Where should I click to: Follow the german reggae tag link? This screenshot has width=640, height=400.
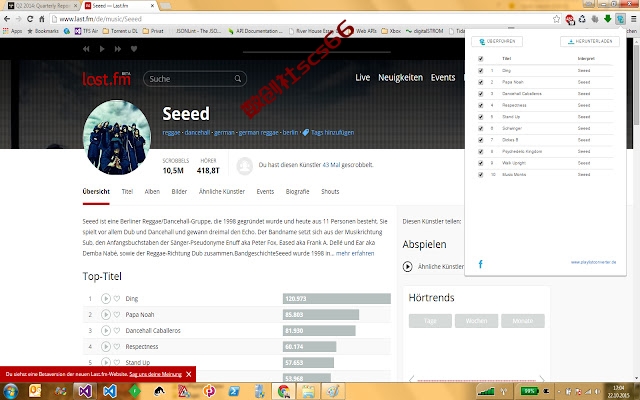tap(258, 132)
